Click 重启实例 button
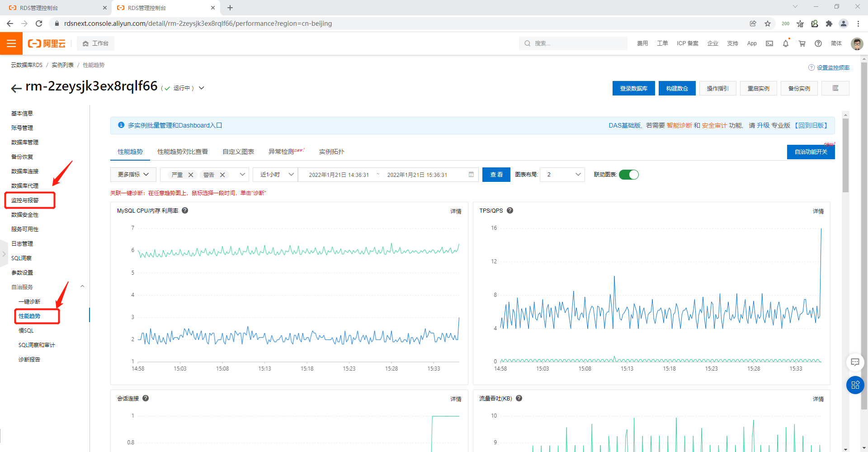868x452 pixels. click(758, 88)
